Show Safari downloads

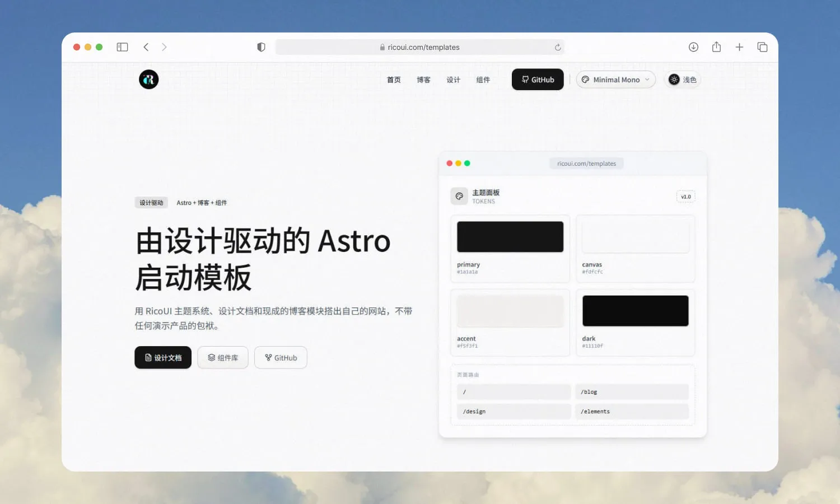[x=693, y=47]
